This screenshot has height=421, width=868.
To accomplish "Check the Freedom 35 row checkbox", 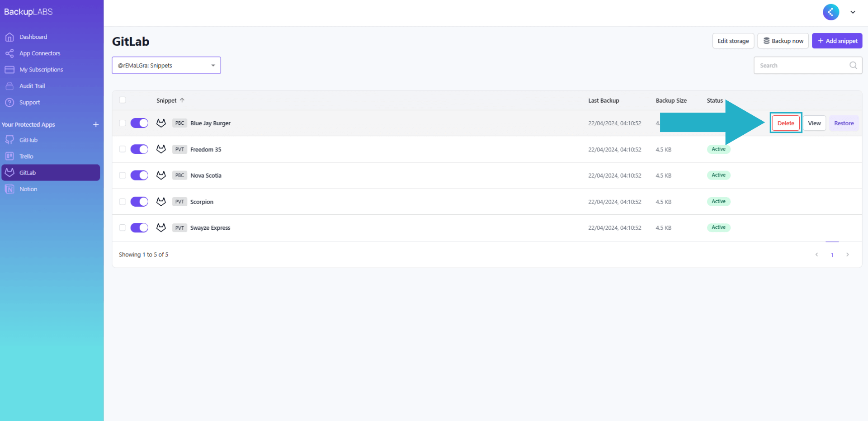I will pos(122,149).
